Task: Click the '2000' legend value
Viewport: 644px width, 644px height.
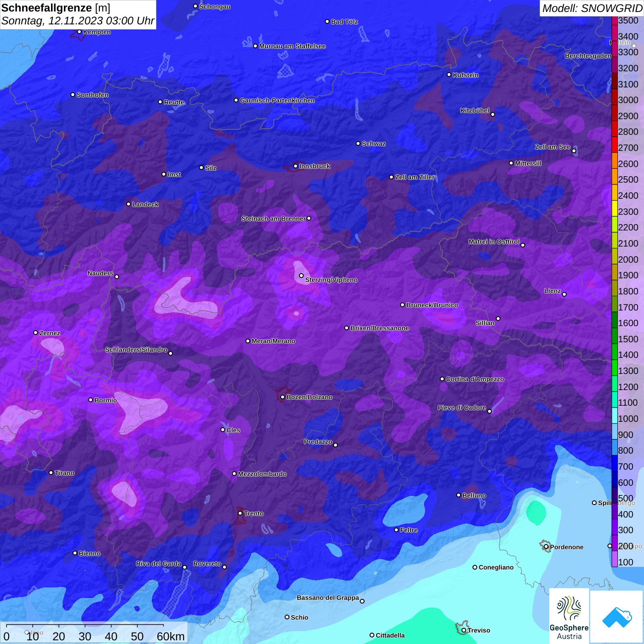Action: pyautogui.click(x=628, y=259)
